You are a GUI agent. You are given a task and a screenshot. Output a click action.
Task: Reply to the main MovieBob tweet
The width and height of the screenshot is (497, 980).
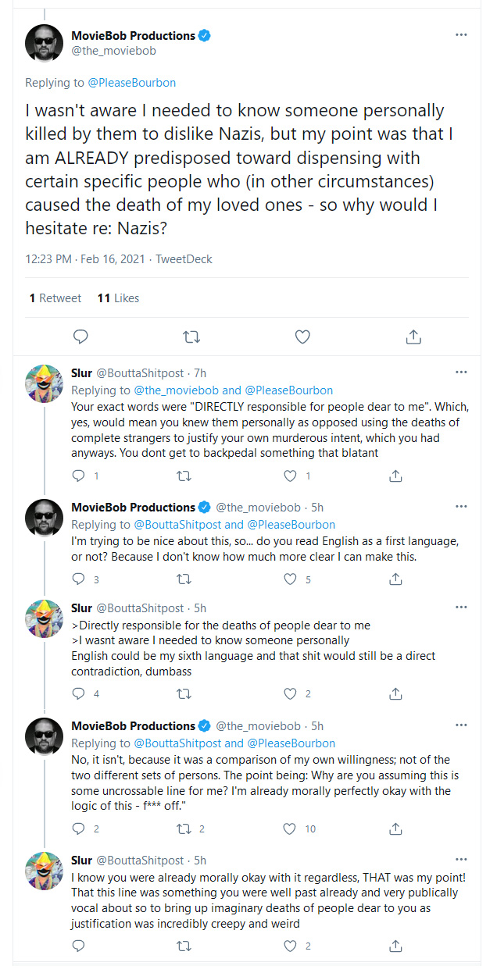click(80, 337)
